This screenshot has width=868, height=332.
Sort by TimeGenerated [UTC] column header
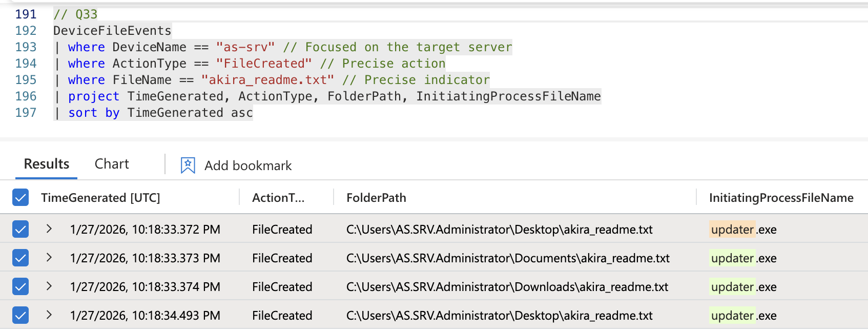(x=100, y=198)
